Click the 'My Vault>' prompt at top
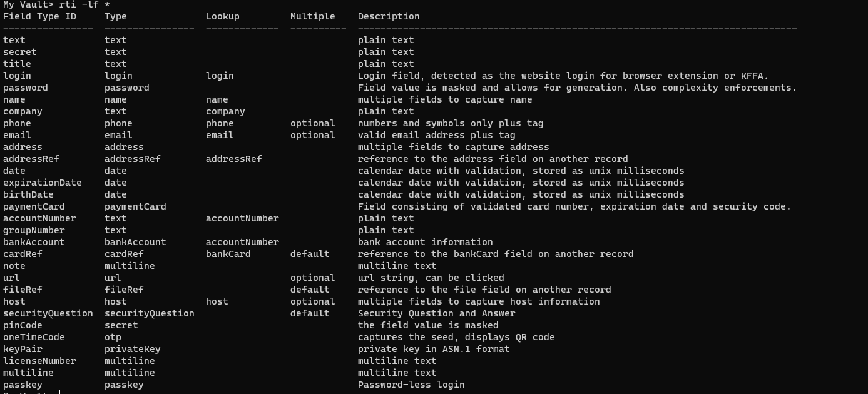 (x=28, y=5)
